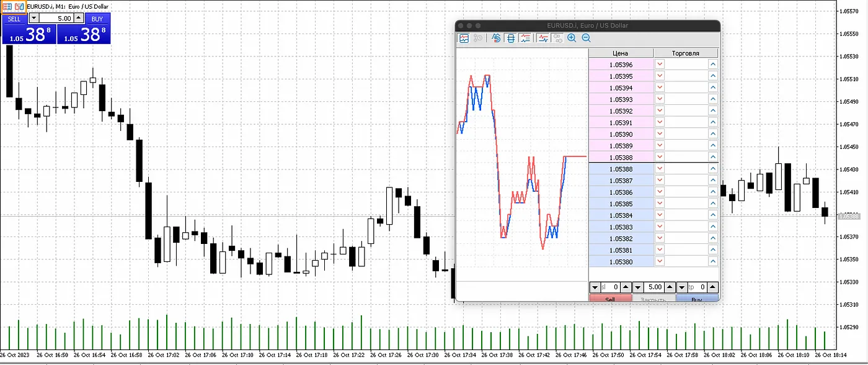Click the grey current price label on the chart's price axis
868x365 pixels.
click(849, 216)
